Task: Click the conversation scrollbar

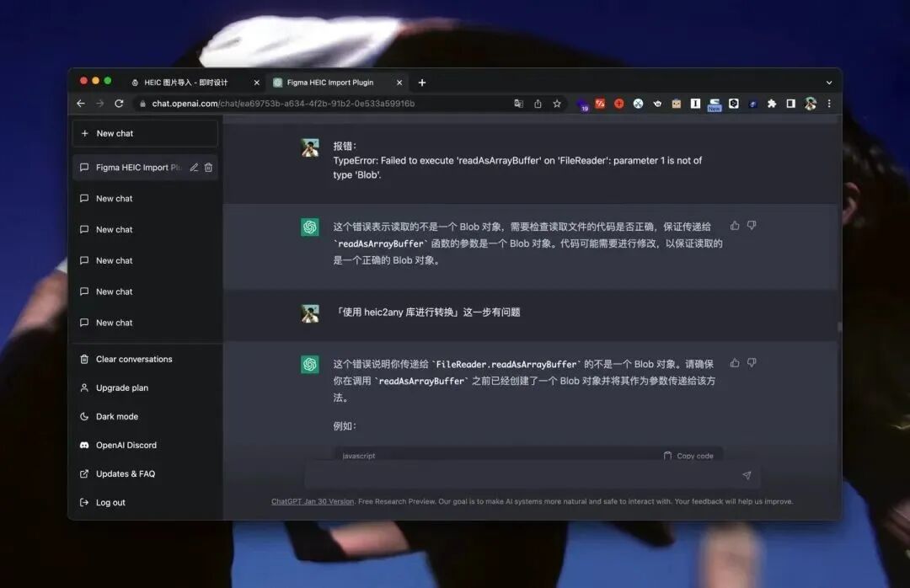Action: click(839, 328)
